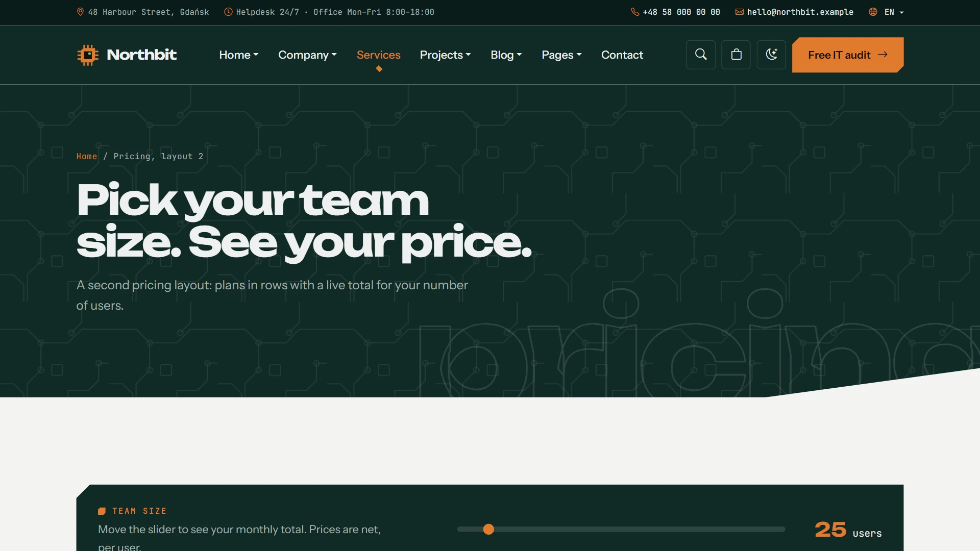This screenshot has height=551, width=980.
Task: Click the Helpdesk 24/7 office hours text
Action: [335, 12]
